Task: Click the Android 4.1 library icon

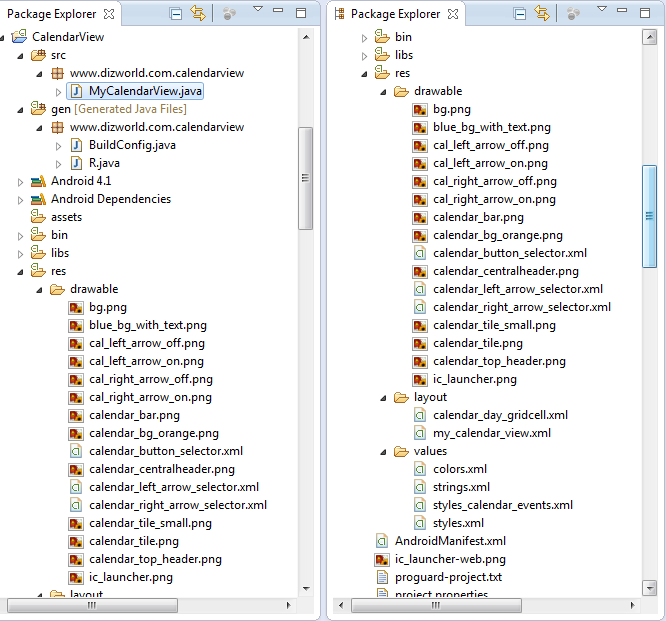Action: click(38, 181)
